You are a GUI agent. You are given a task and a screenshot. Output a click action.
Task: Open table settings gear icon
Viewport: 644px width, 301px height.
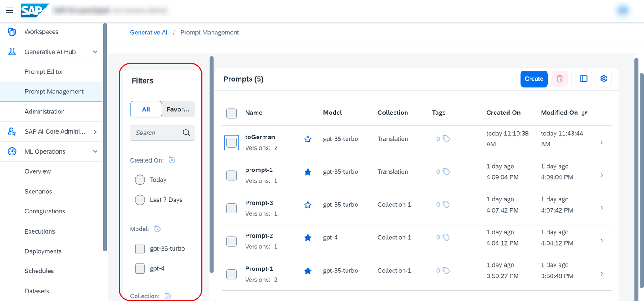coord(604,79)
